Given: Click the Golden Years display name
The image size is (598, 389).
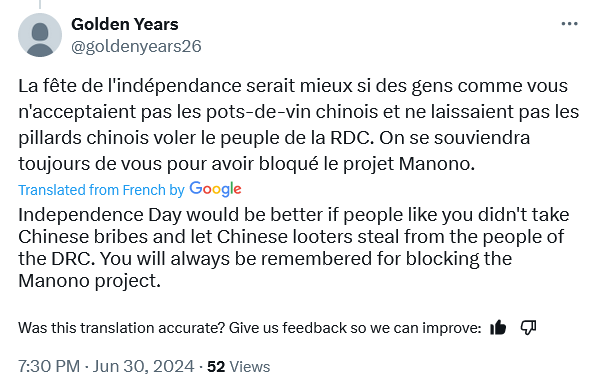Looking at the screenshot, I should 125,24.
